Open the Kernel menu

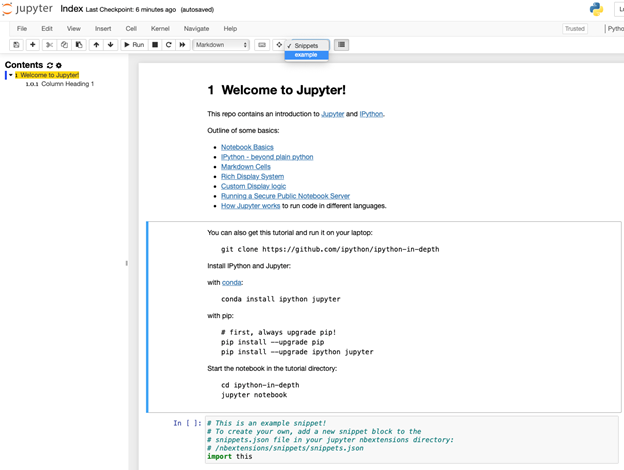pyautogui.click(x=160, y=28)
